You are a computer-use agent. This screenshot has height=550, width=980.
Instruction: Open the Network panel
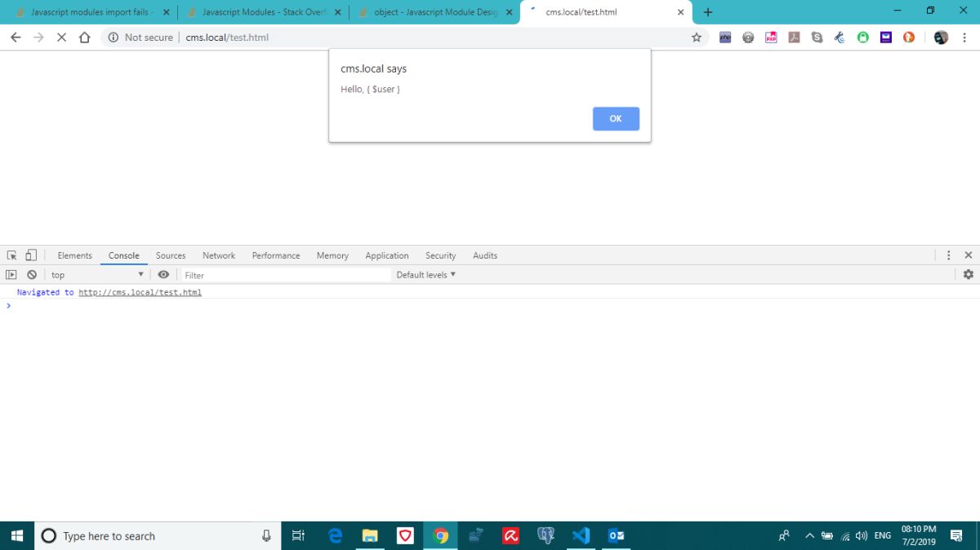coord(219,255)
